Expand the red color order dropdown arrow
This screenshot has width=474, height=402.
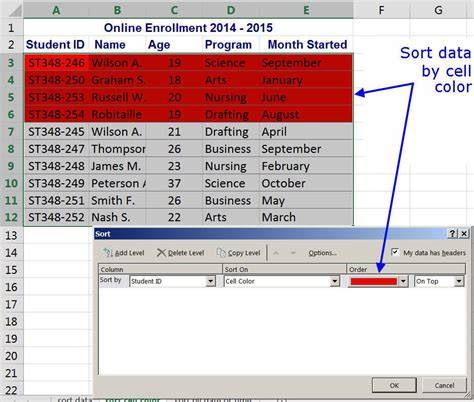403,281
